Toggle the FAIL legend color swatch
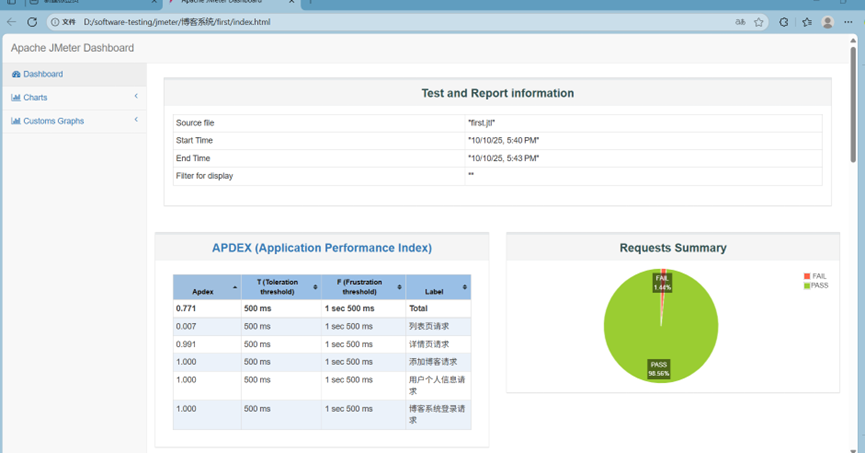865x453 pixels. click(807, 276)
